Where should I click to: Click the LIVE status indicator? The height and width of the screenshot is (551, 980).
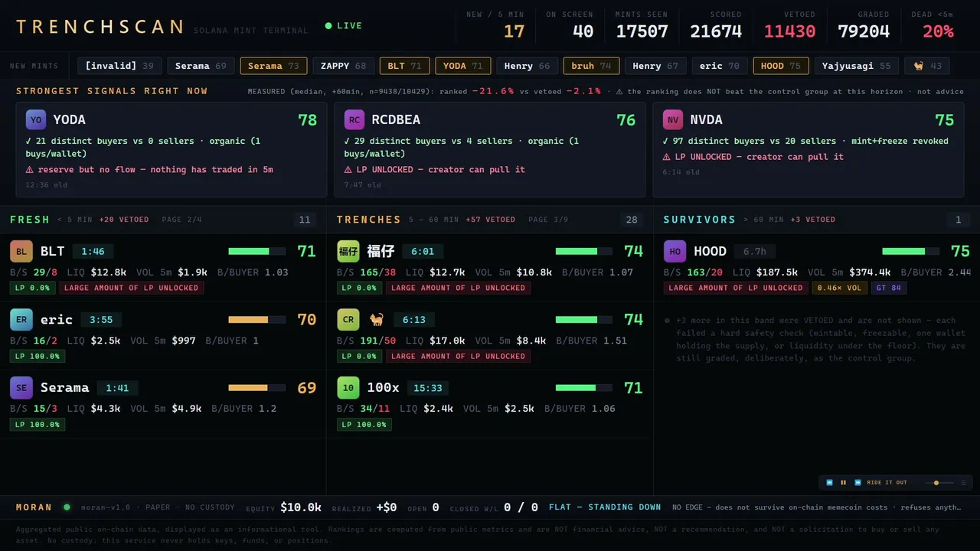(344, 26)
